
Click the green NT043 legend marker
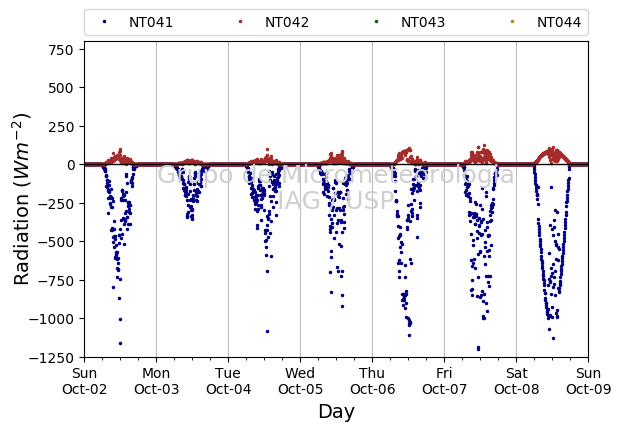coord(376,22)
